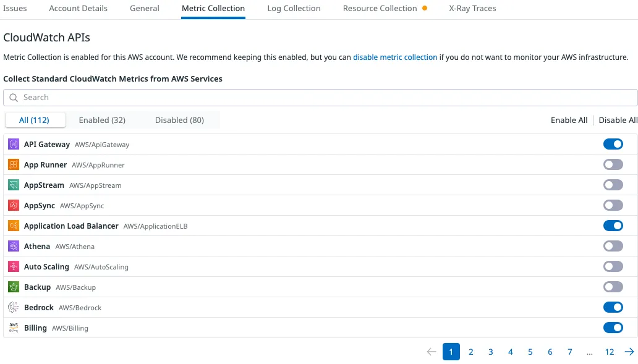The width and height of the screenshot is (638, 364).
Task: Click the Enable All button
Action: (x=569, y=120)
